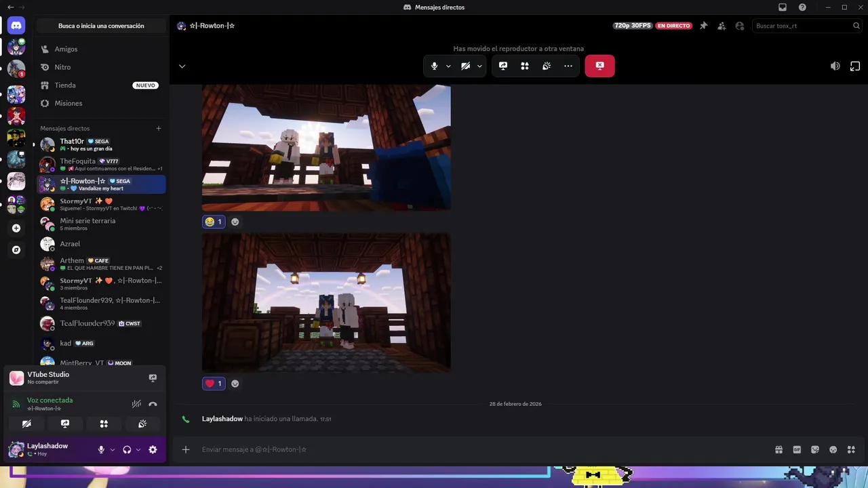Open Discover servers compass icon
This screenshot has width=868, height=488.
pos(16,249)
